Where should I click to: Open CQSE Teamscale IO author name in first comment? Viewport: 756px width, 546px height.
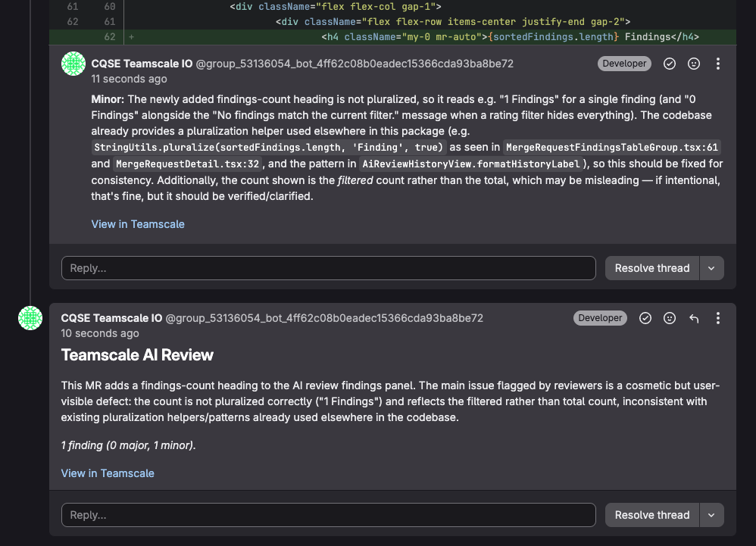142,64
